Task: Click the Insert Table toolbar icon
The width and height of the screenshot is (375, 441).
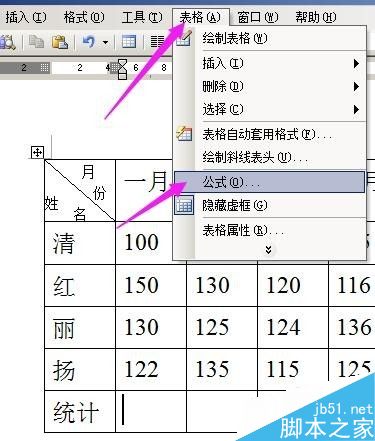Action: [129, 42]
